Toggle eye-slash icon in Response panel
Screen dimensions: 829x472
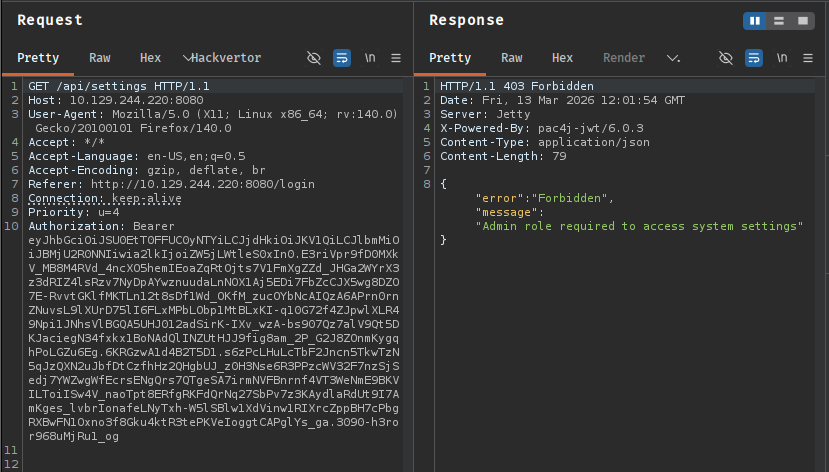pos(727,58)
